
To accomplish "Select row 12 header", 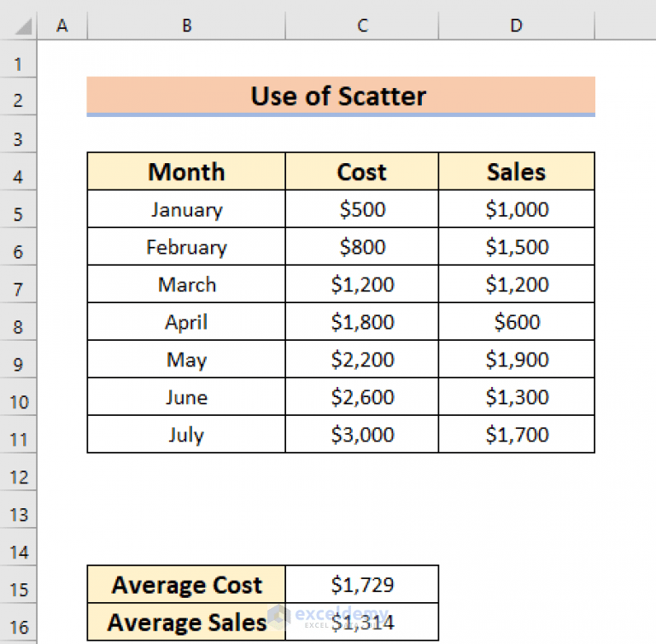I will point(20,477).
